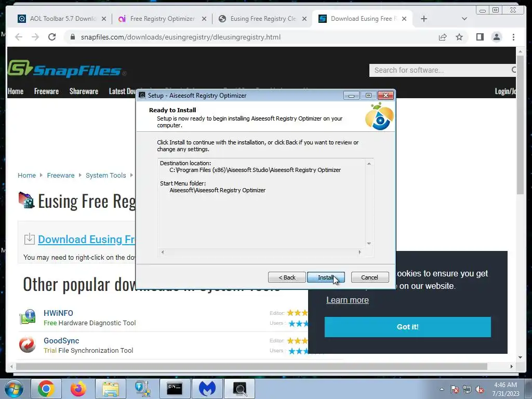Viewport: 532px width, 399px height.
Task: Click the page horizontal scrollbar thumb
Action: pos(252,366)
